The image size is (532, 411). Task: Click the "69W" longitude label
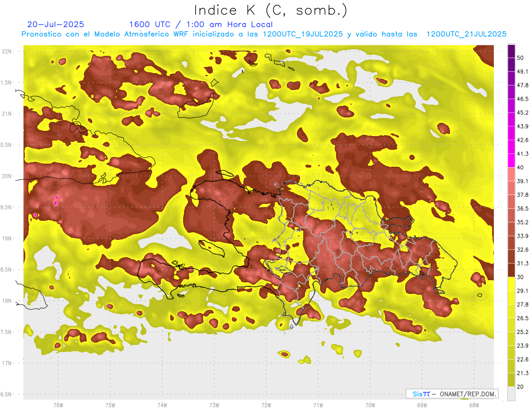422,405
